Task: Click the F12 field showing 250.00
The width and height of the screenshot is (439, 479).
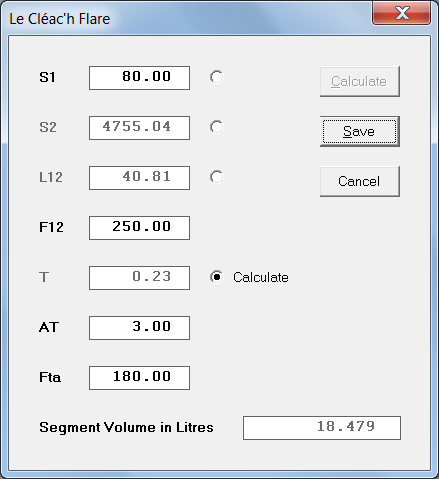Action: 139,228
